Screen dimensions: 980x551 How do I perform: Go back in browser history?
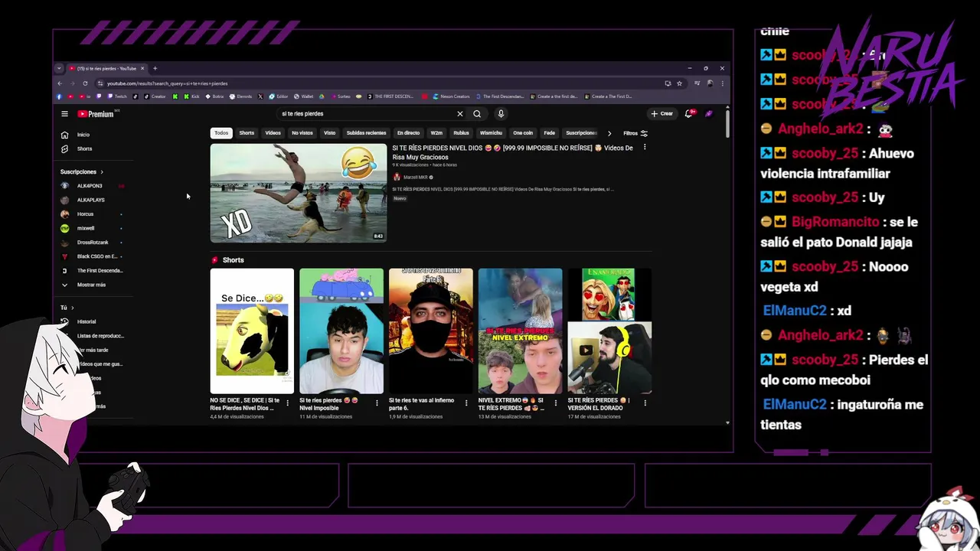click(x=60, y=83)
